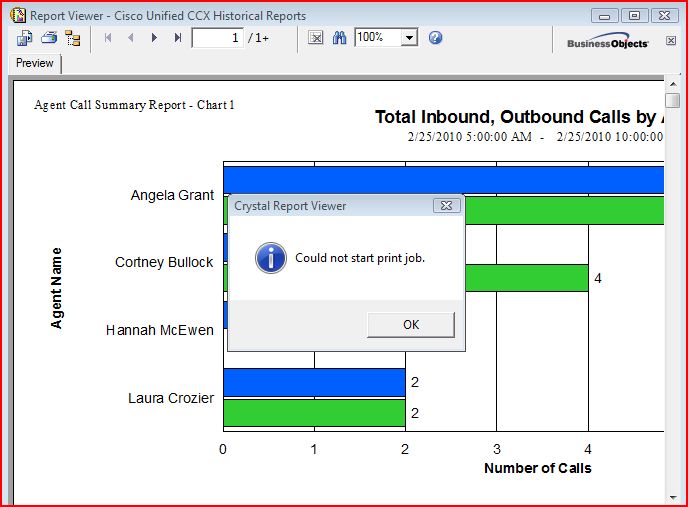The width and height of the screenshot is (688, 507).
Task: Click 'Agent Call Summary Report - Chart 1' heading
Action: (x=134, y=105)
